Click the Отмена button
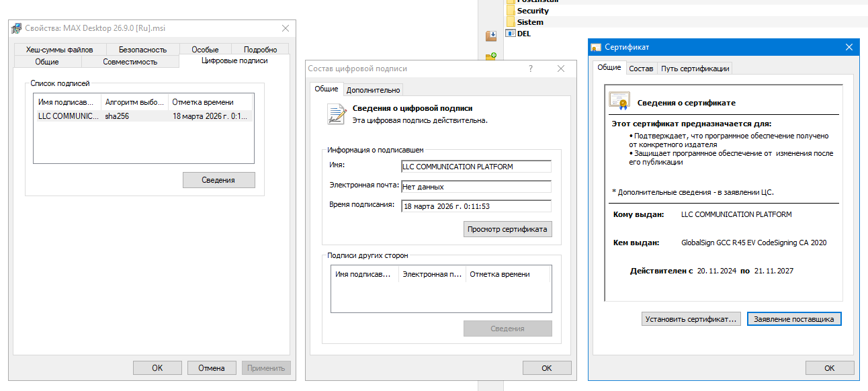 212,367
